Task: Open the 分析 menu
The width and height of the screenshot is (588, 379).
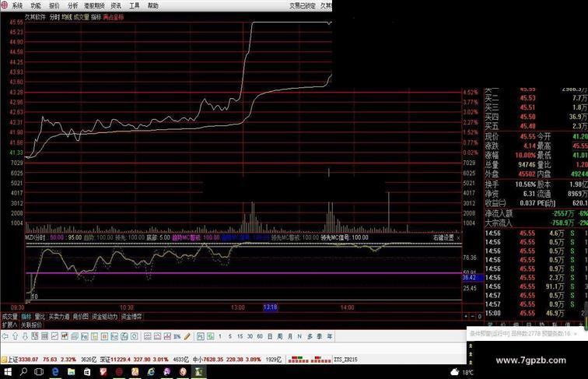Action: [73, 5]
